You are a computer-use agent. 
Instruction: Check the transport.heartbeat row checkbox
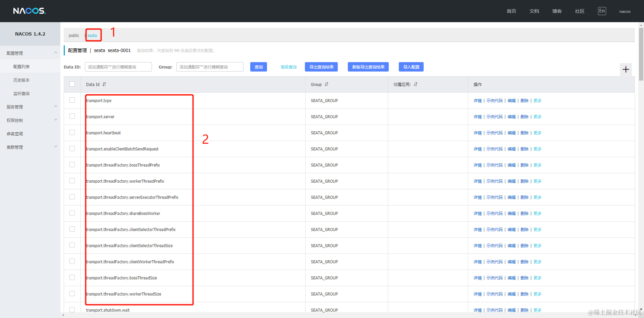click(x=72, y=132)
